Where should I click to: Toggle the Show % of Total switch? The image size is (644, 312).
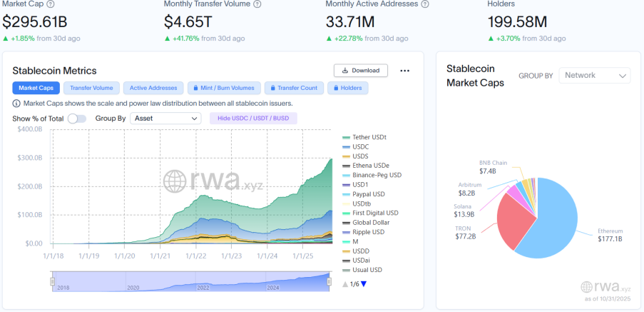pos(76,119)
